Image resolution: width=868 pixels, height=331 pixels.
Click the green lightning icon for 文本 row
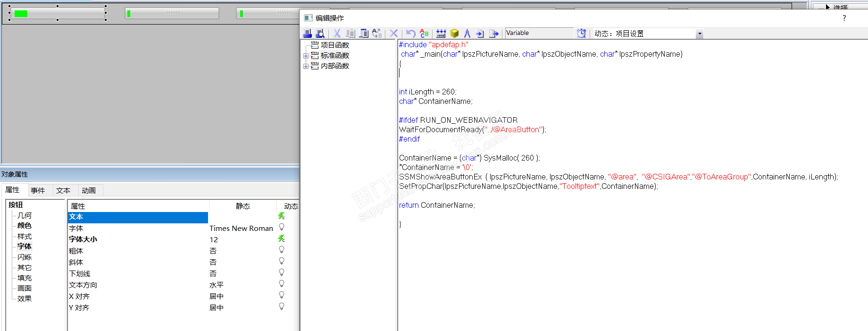pos(281,216)
